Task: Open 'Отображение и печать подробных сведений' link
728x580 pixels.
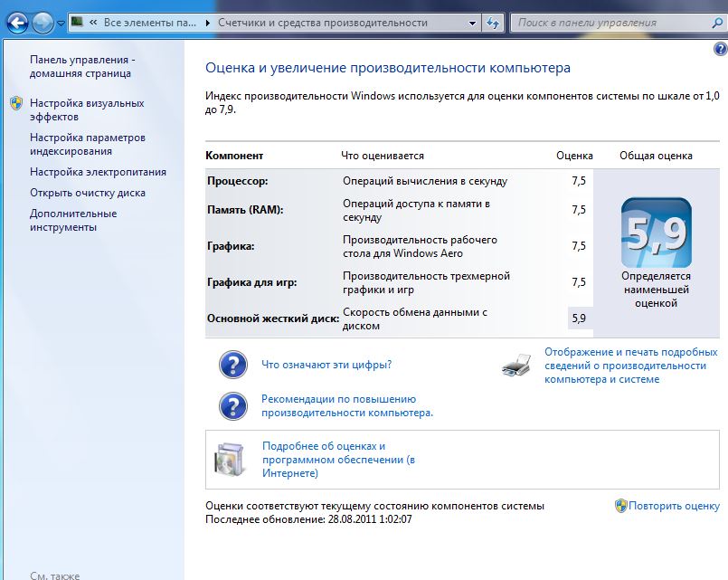Action: [631, 366]
